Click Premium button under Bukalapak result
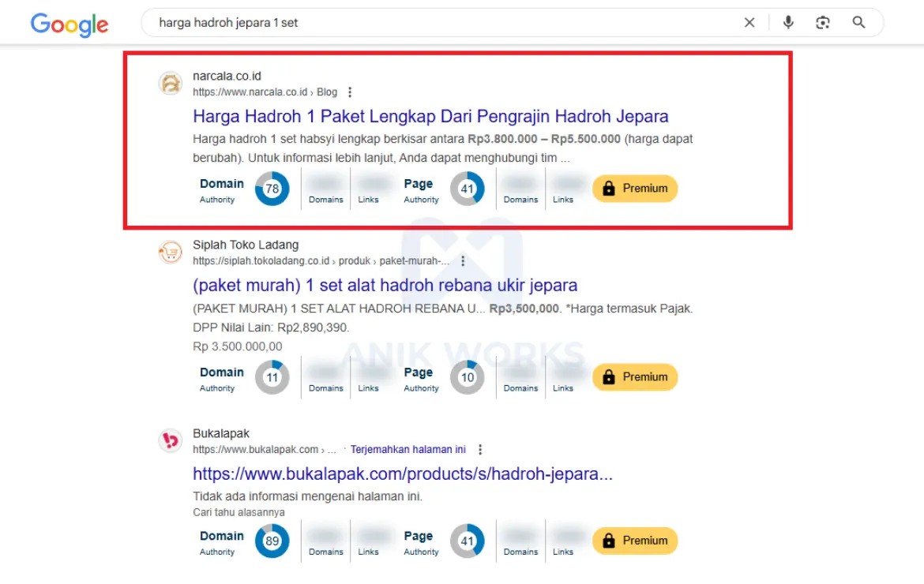924x584 pixels. coord(635,541)
